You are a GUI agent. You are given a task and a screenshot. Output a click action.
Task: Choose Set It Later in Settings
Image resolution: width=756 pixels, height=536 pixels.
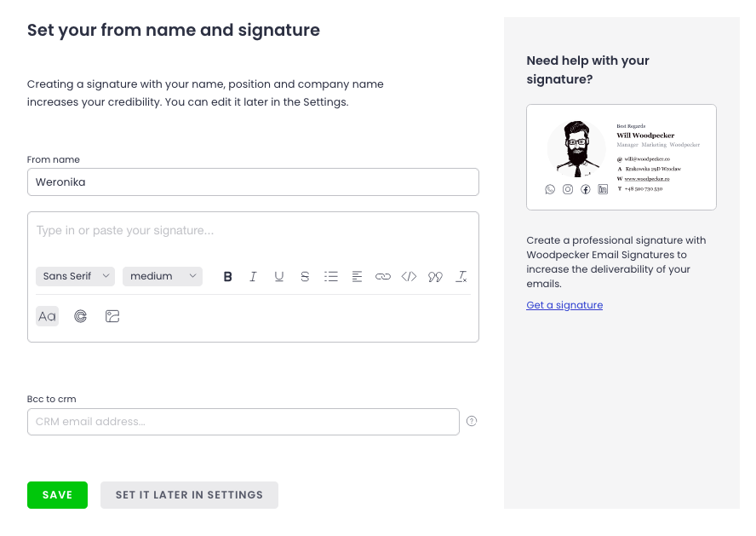pyautogui.click(x=189, y=495)
